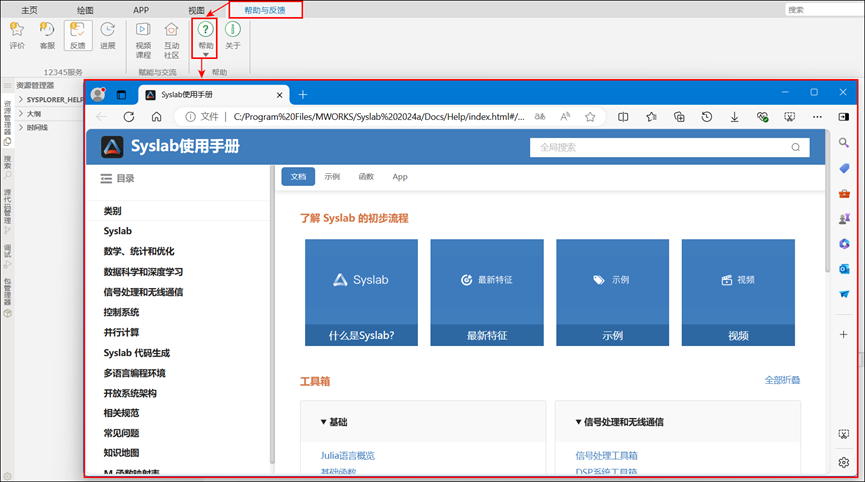The image size is (865, 482).
Task: Click the 帮助 question mark icon
Action: [x=205, y=30]
